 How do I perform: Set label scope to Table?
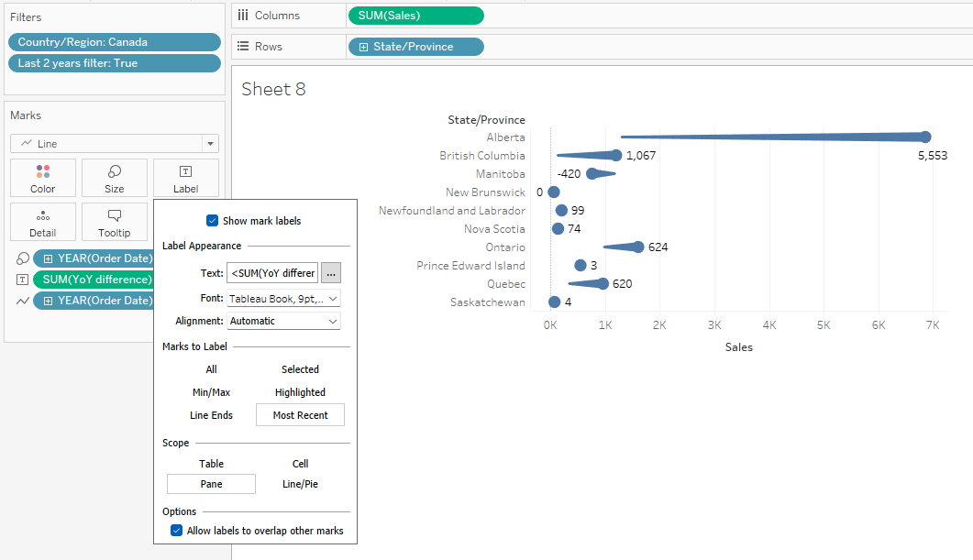click(211, 464)
